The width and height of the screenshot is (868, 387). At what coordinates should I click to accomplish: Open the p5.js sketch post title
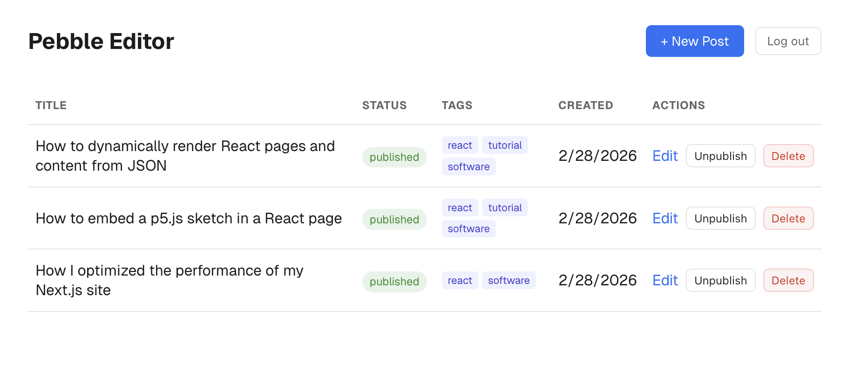(x=189, y=218)
